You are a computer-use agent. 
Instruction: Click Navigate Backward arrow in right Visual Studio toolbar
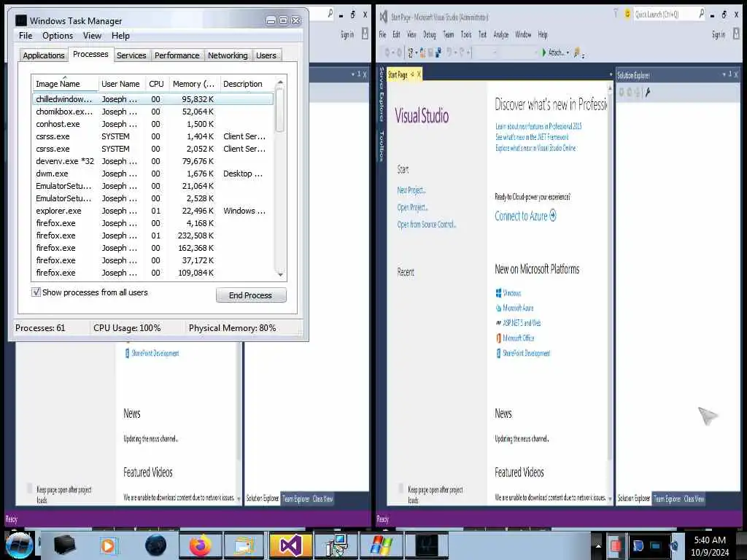(x=387, y=52)
